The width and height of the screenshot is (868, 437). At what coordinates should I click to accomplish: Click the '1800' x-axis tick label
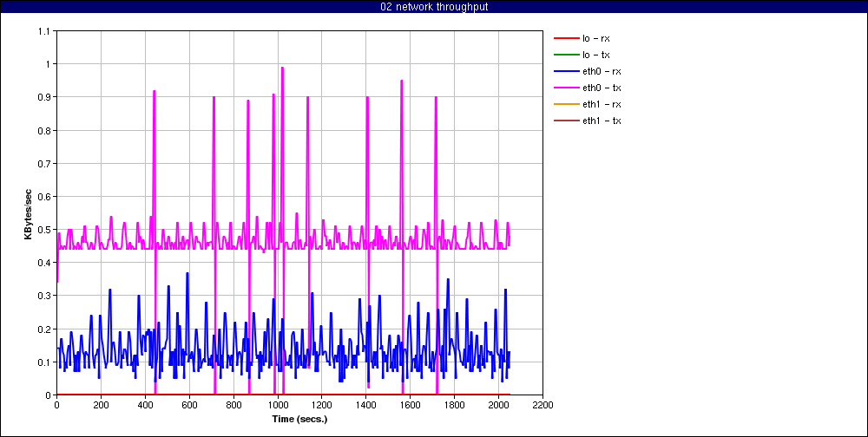[455, 404]
